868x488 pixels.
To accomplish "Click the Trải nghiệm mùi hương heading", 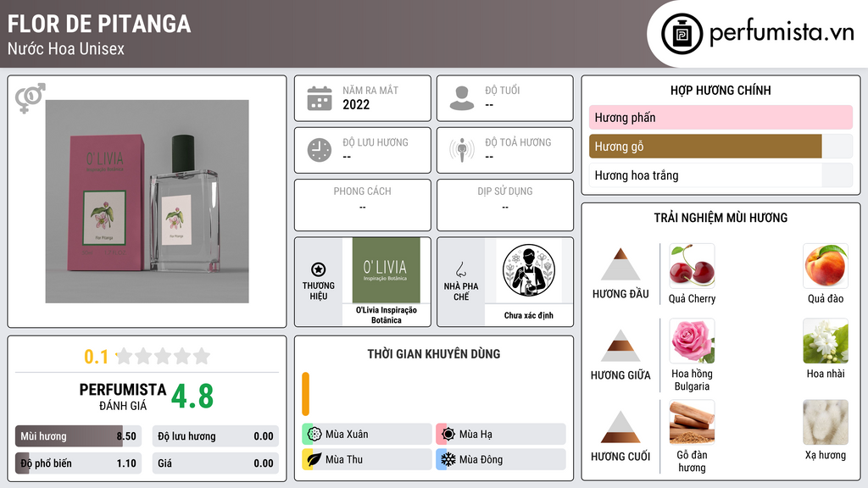I will pos(721,218).
